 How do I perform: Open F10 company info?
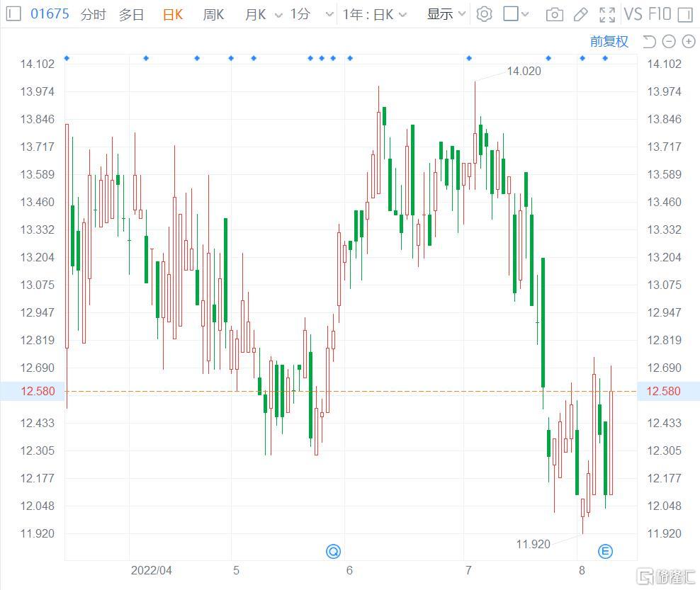coord(659,14)
